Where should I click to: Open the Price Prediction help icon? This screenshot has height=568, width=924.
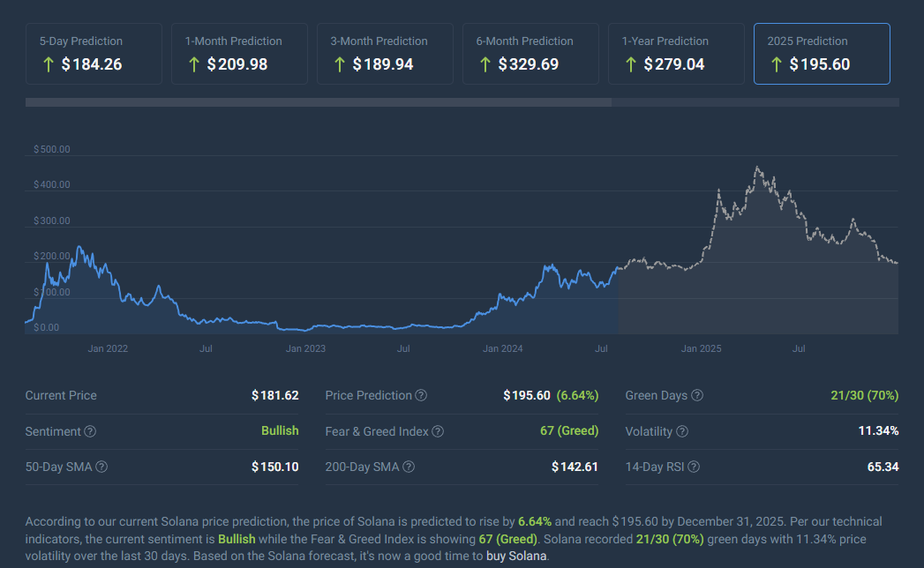pos(421,395)
